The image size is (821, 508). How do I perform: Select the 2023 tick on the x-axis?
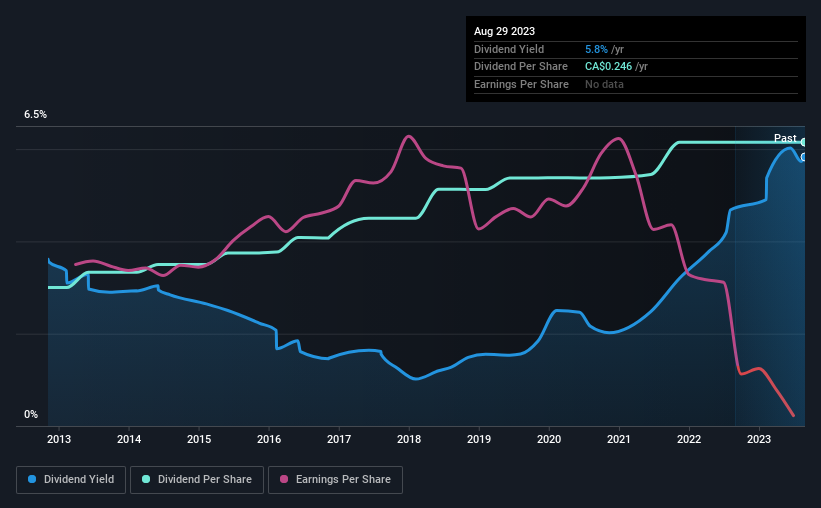[x=759, y=439]
